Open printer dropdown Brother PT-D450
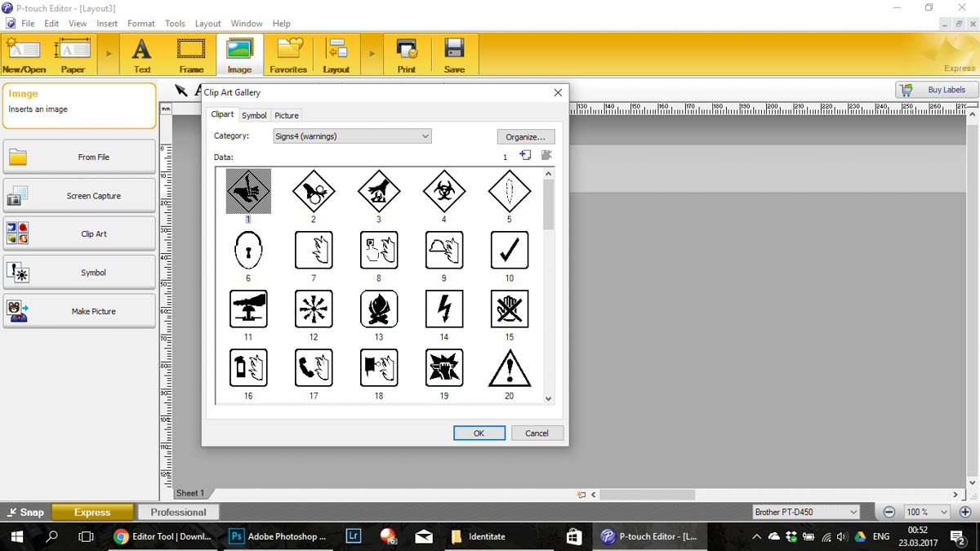Screen dimensions: 980x551 coord(806,512)
